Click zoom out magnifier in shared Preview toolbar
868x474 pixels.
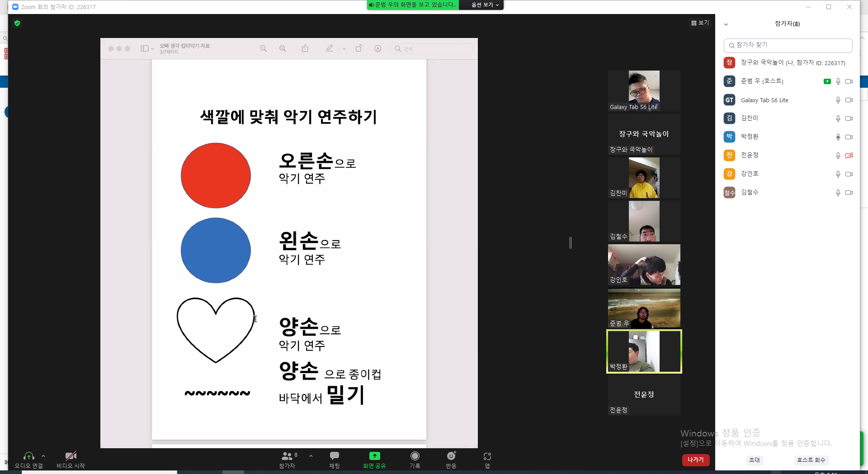[x=264, y=48]
